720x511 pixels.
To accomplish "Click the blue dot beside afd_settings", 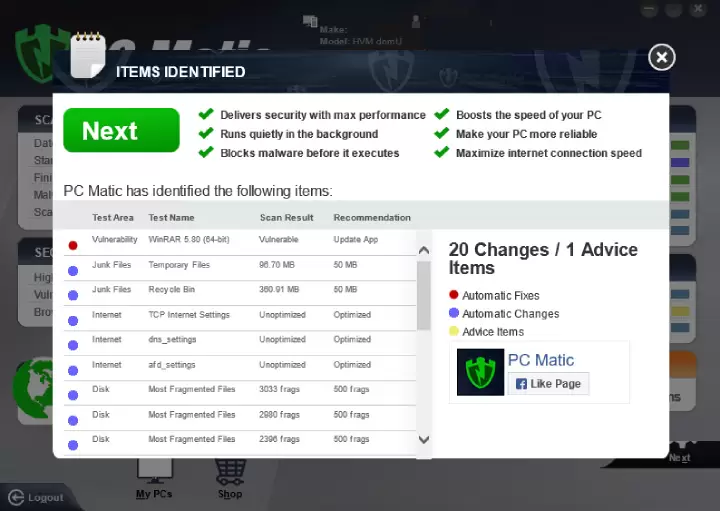I will [73, 370].
